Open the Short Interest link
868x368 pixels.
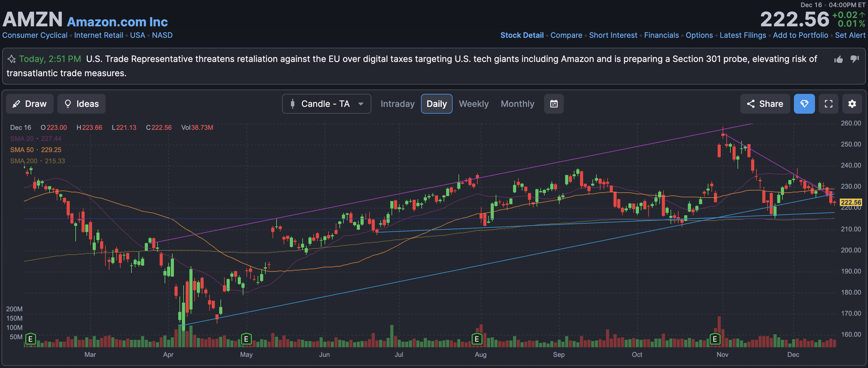pyautogui.click(x=613, y=35)
